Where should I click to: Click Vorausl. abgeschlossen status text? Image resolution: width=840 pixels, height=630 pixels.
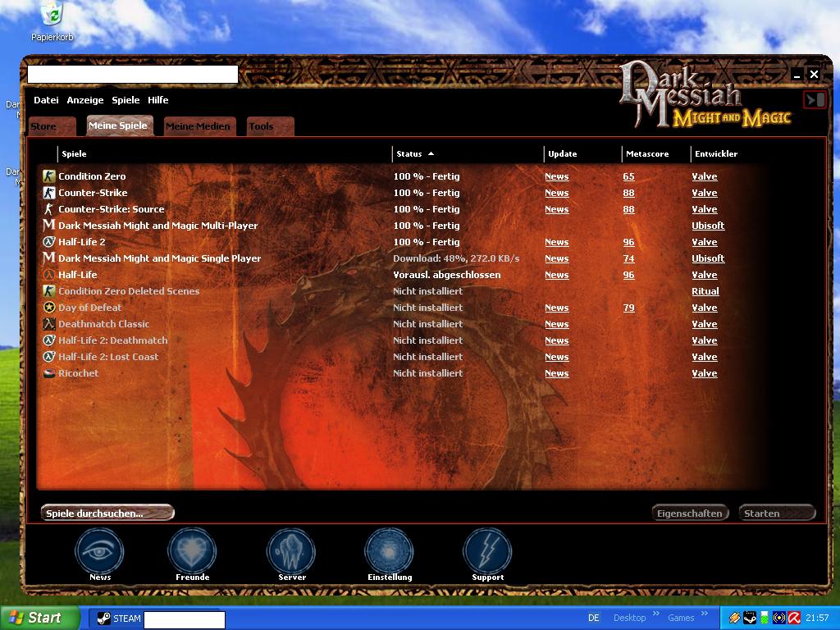[x=447, y=275]
